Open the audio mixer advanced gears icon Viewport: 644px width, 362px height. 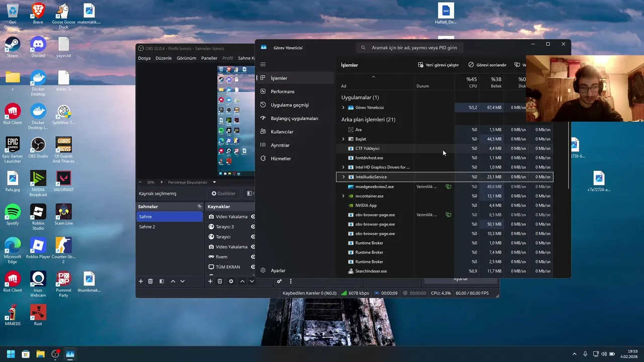click(x=279, y=282)
